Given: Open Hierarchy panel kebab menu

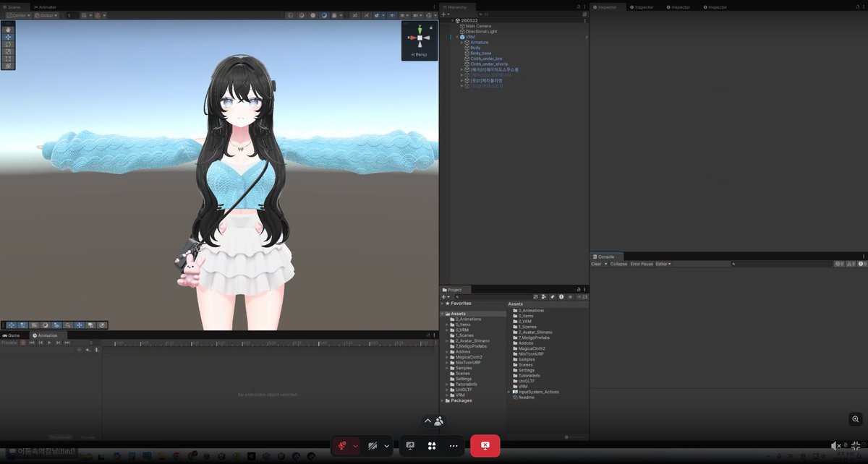Looking at the screenshot, I should point(585,7).
